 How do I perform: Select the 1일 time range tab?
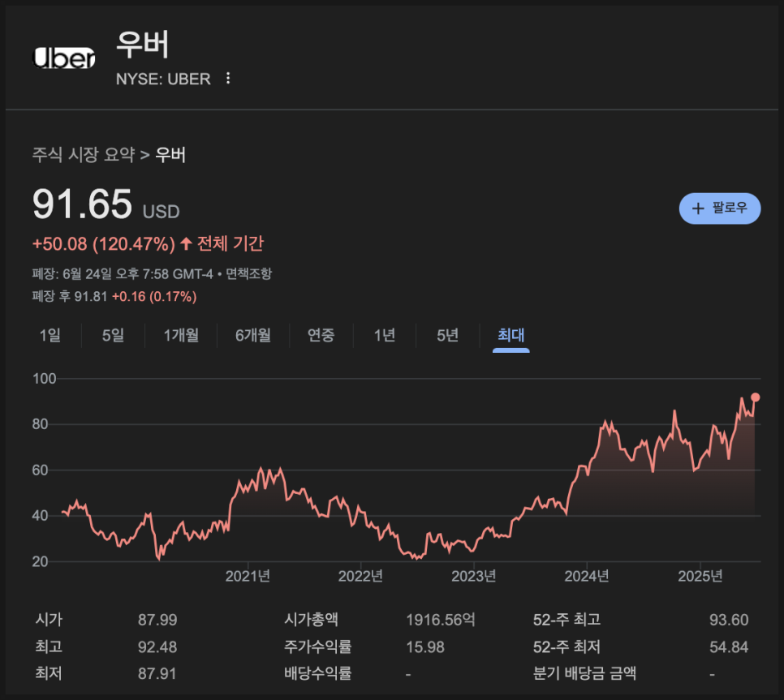[50, 335]
